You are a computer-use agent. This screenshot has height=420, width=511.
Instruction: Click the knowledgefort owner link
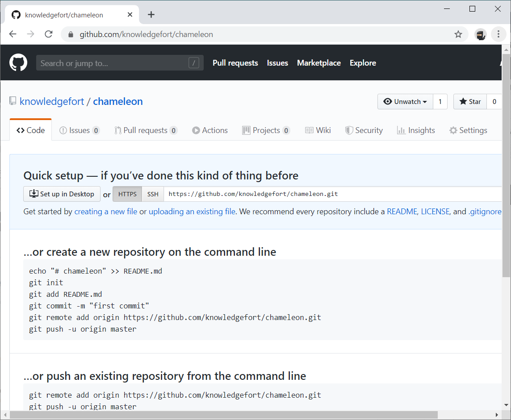pos(52,101)
